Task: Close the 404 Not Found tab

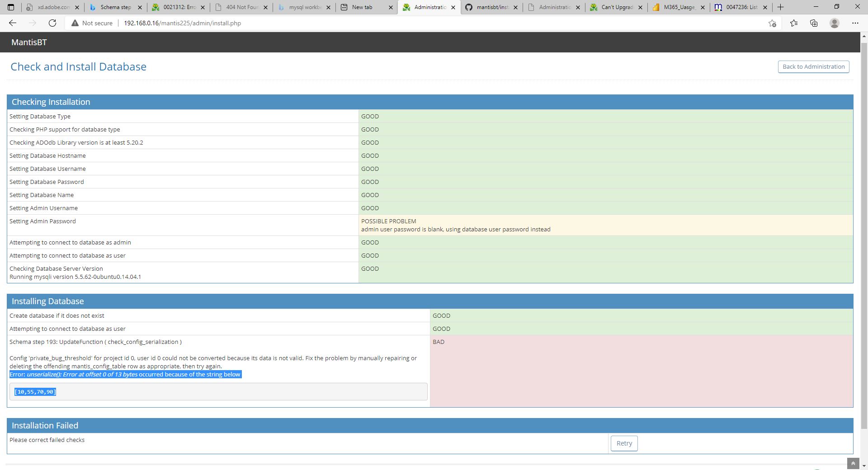Action: (x=265, y=7)
